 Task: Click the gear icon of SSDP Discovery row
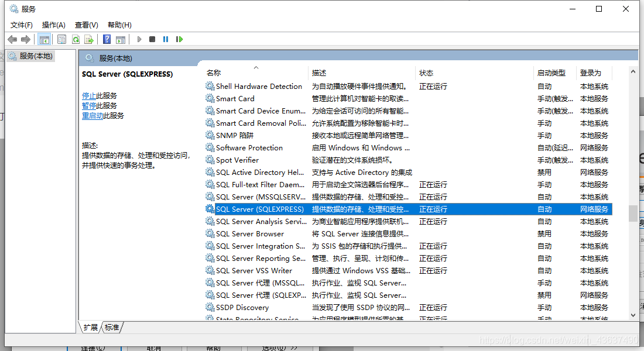click(210, 308)
